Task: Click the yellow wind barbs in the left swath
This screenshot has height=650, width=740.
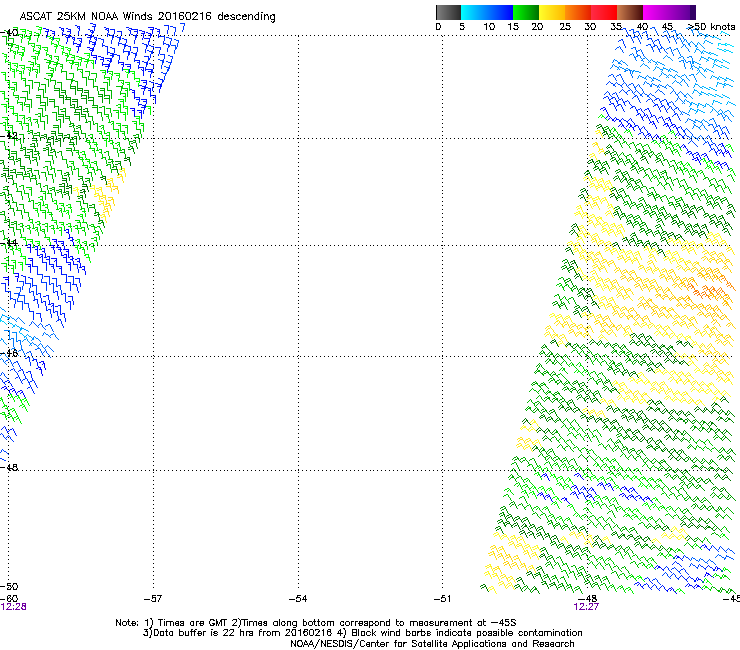Action: point(106,196)
